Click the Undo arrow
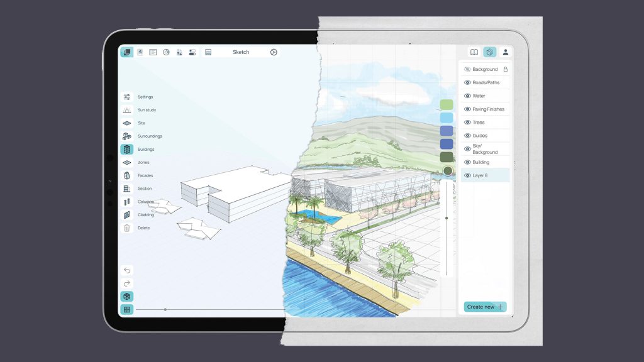Screen dimensions: 644x362 point(127,270)
